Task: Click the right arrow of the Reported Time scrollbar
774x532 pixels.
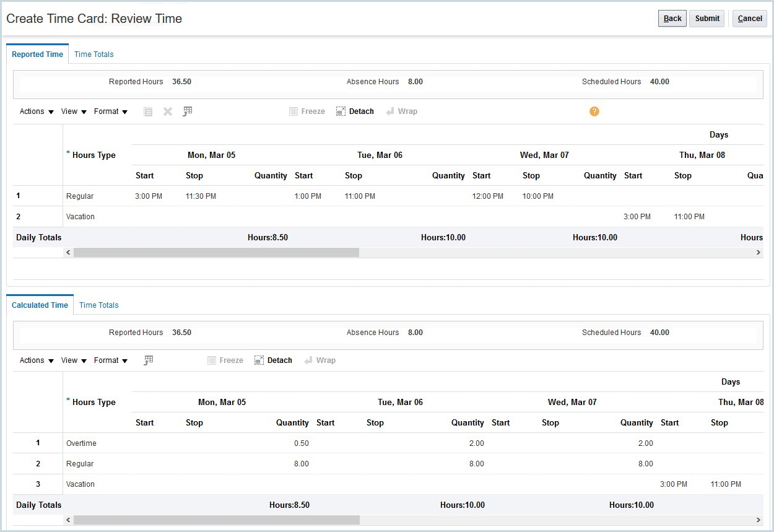Action: point(758,252)
